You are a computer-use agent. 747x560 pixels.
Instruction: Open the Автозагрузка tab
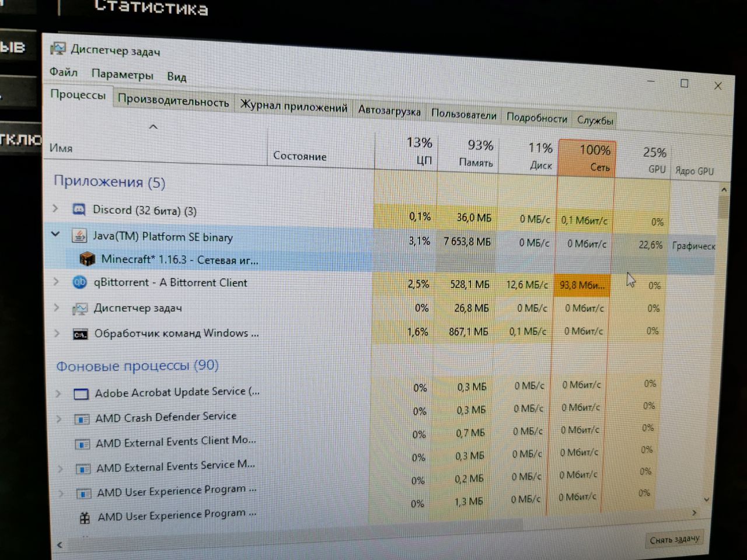[x=389, y=111]
